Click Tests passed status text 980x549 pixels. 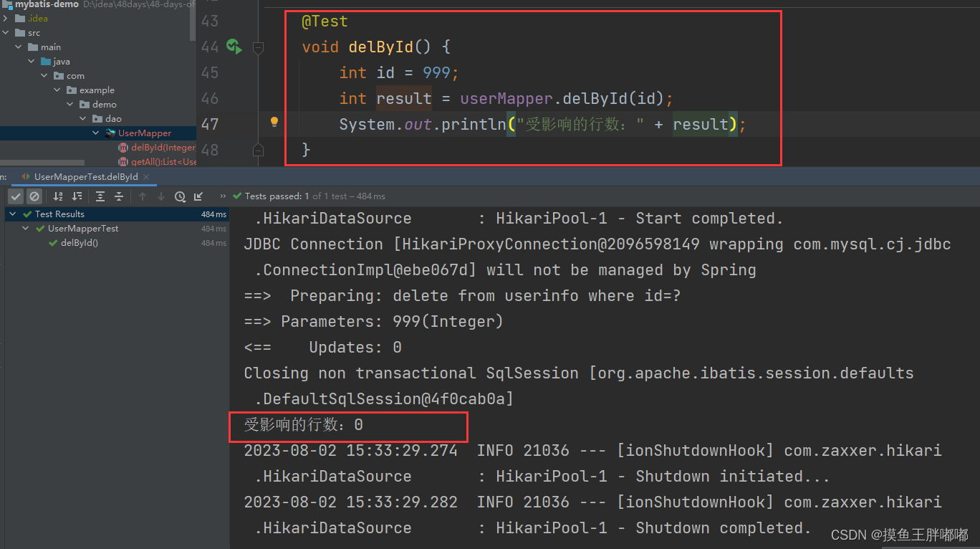315,196
